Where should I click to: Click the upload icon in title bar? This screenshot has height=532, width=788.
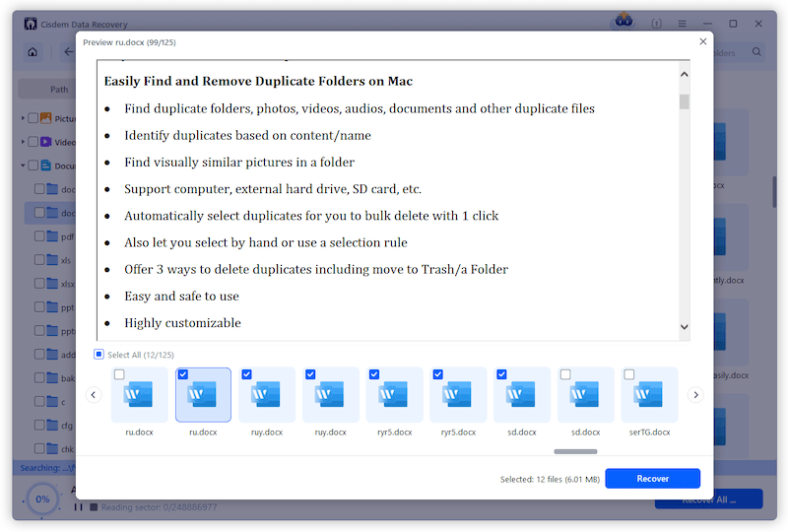point(656,24)
